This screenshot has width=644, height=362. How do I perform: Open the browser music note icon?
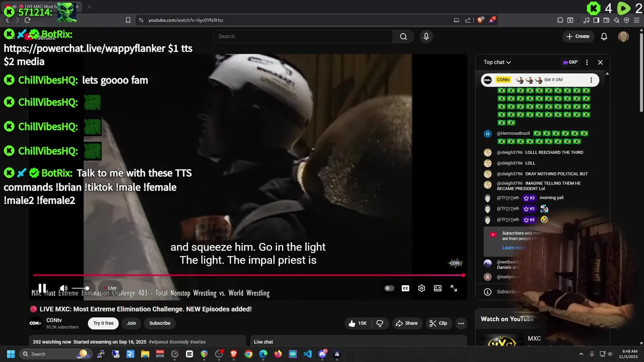point(587,20)
